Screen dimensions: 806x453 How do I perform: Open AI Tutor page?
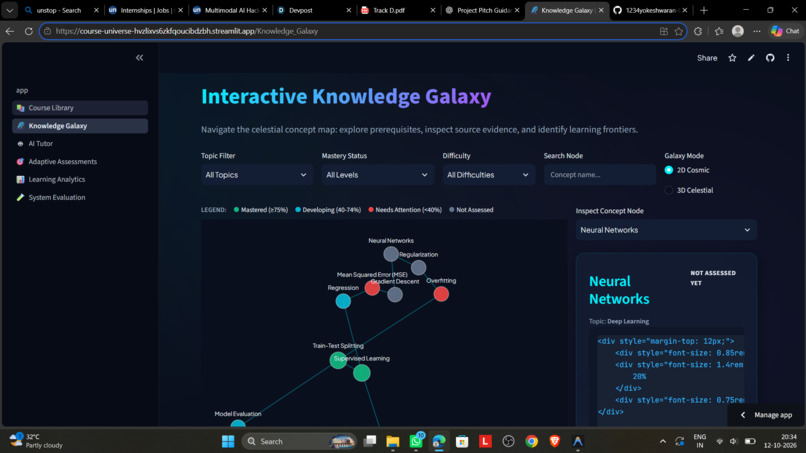[80, 143]
